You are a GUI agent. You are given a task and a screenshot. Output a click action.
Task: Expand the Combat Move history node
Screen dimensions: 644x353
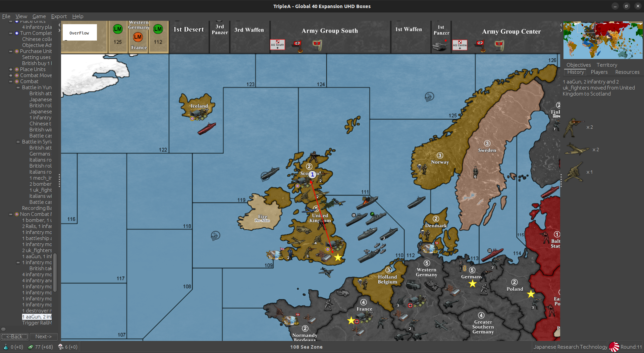coord(11,75)
